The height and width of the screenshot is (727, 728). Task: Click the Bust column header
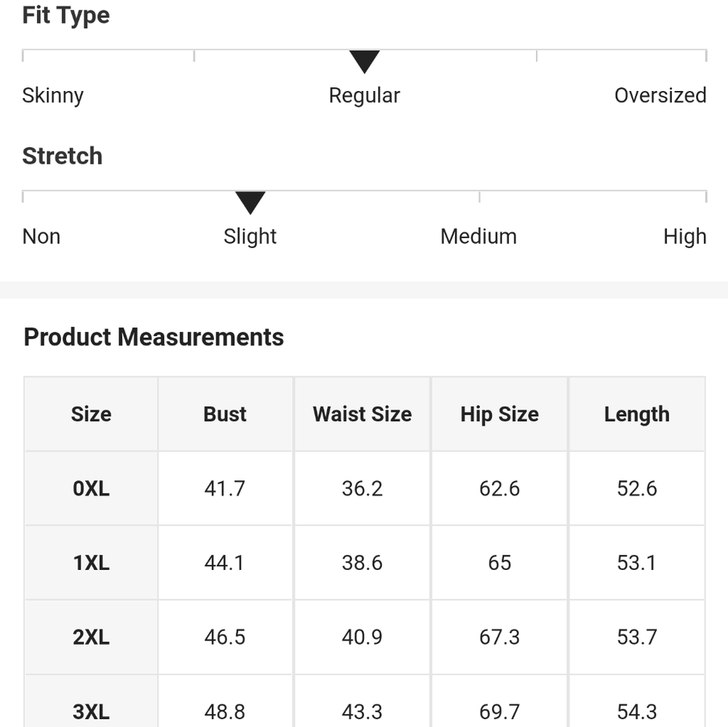[x=225, y=414]
